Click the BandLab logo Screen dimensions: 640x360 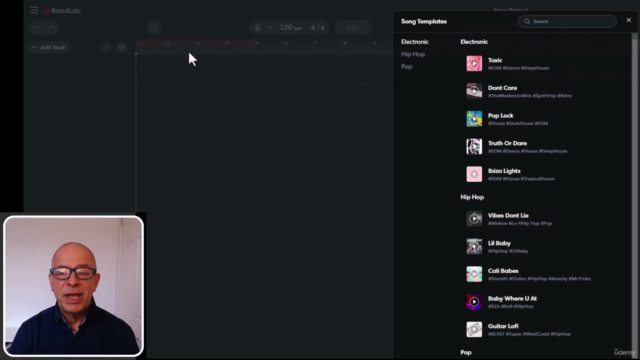[x=62, y=11]
